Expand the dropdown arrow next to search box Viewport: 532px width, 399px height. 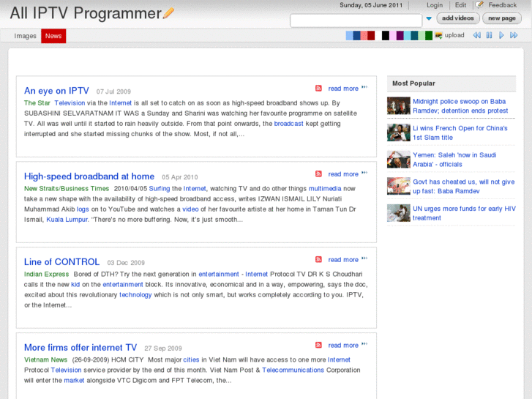click(x=429, y=19)
